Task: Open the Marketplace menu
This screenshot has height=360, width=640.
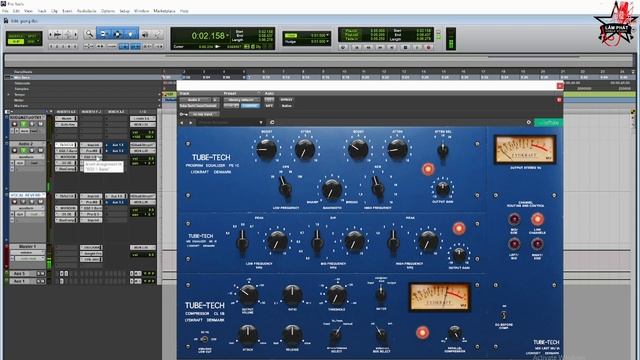Action: click(x=164, y=11)
